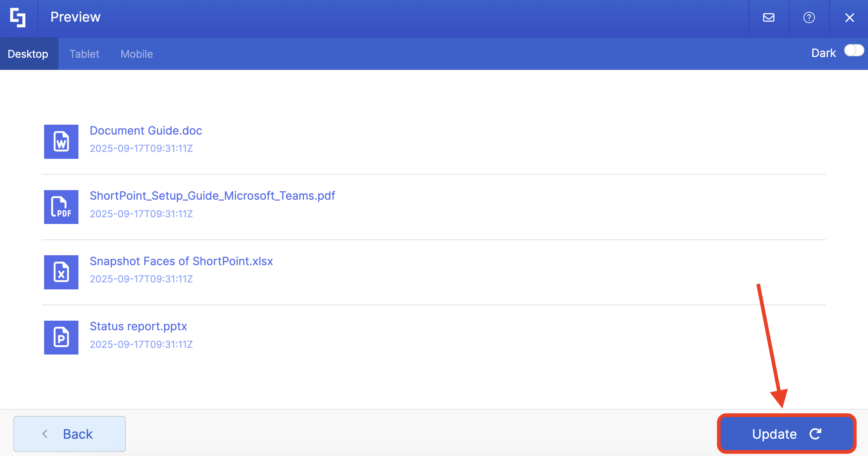The height and width of the screenshot is (456, 868).
Task: Enable the Dark mode toggle
Action: (x=853, y=50)
